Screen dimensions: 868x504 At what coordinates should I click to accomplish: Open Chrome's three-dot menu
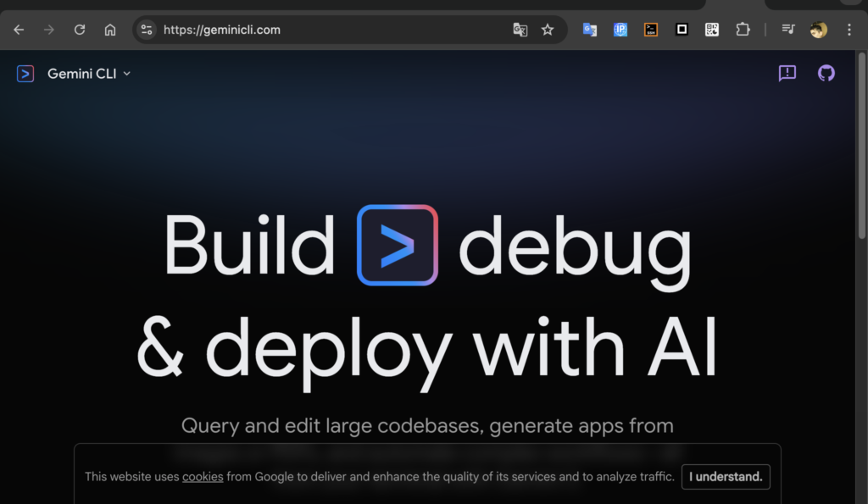(x=849, y=30)
